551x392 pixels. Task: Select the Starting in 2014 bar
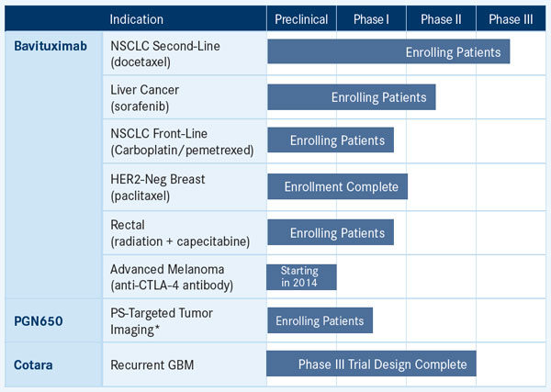[x=301, y=277]
